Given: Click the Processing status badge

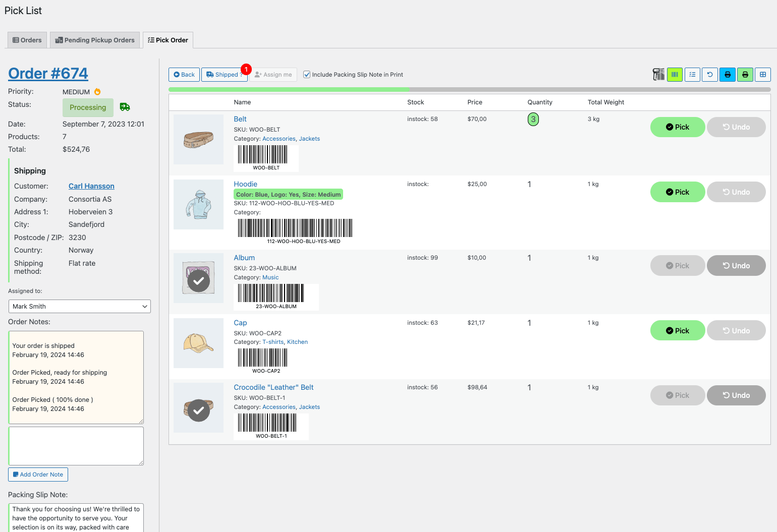Looking at the screenshot, I should pyautogui.click(x=88, y=107).
